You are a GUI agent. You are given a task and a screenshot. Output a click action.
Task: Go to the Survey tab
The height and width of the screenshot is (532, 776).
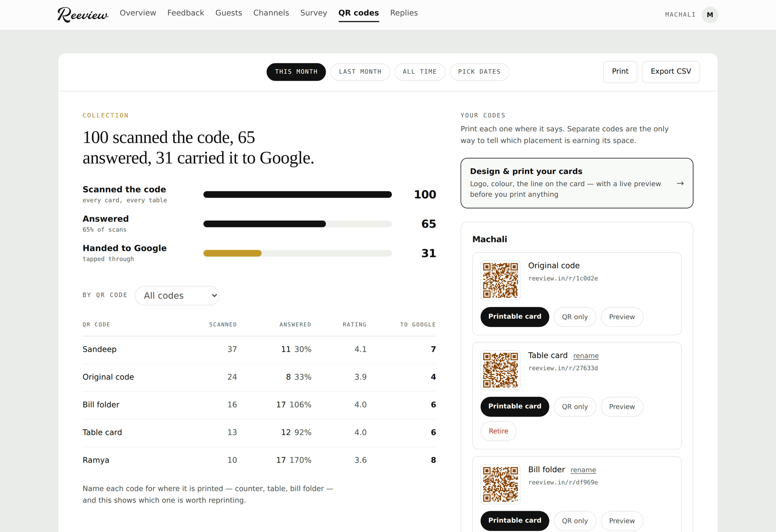click(x=314, y=13)
